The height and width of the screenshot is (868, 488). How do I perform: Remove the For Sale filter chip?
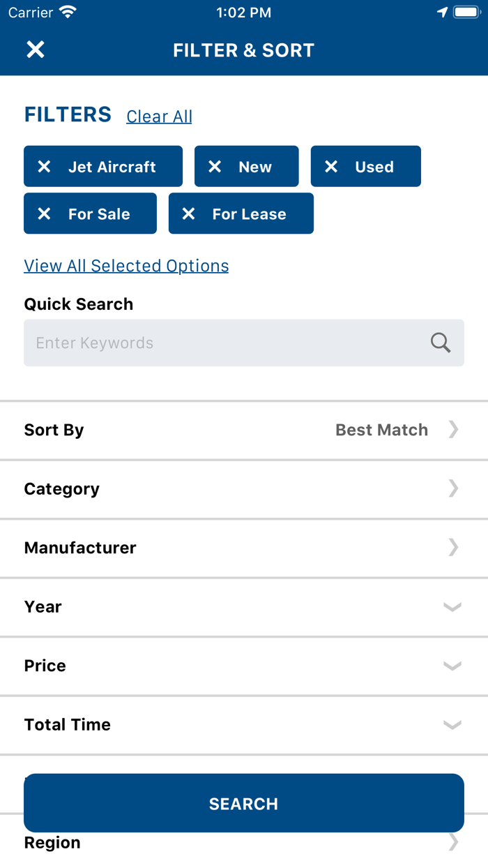click(44, 214)
